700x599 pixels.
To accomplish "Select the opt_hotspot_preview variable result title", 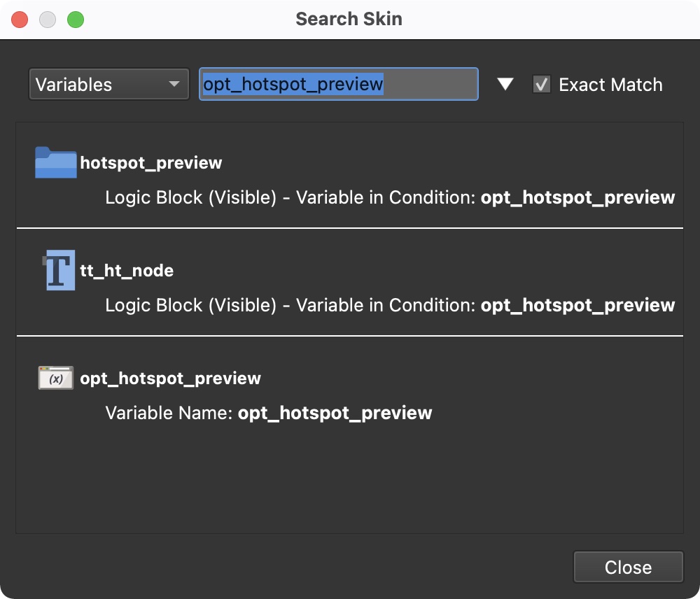I will click(x=170, y=379).
